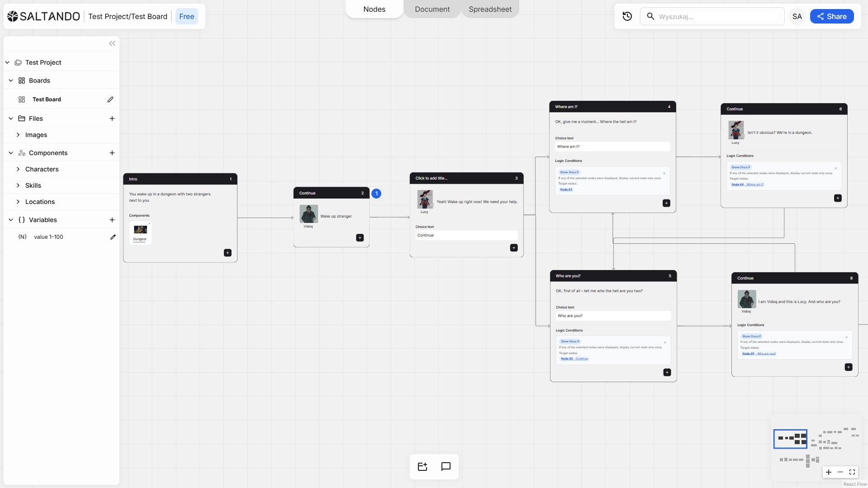868x488 pixels.
Task: Expand the Skills section
Action: (18, 185)
